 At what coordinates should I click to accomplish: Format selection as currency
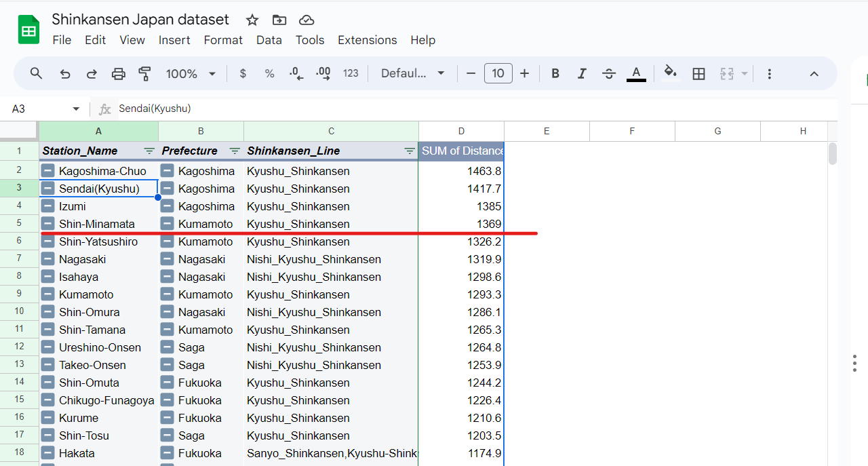click(243, 74)
